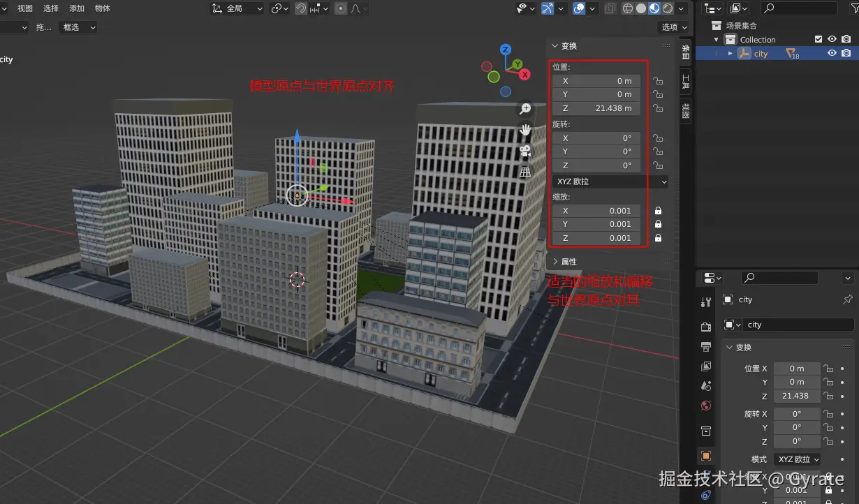
Task: Click the outliner search field
Action: [x=799, y=8]
